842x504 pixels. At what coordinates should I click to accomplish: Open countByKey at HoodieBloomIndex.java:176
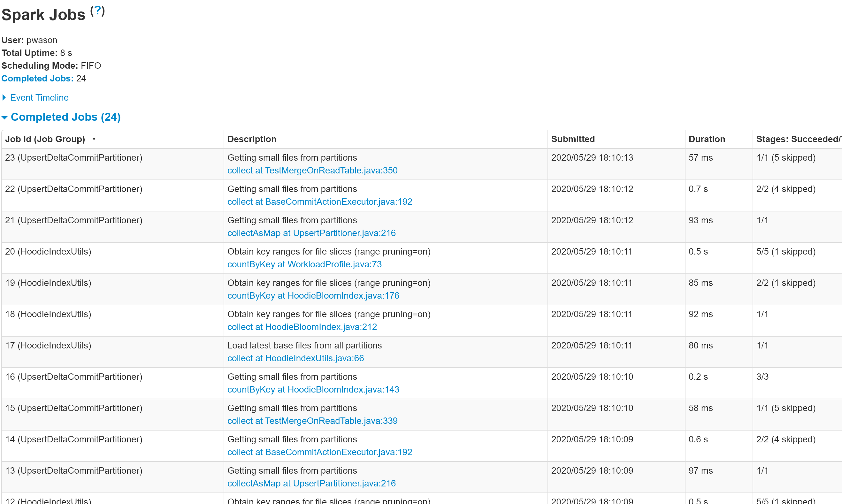pos(313,295)
